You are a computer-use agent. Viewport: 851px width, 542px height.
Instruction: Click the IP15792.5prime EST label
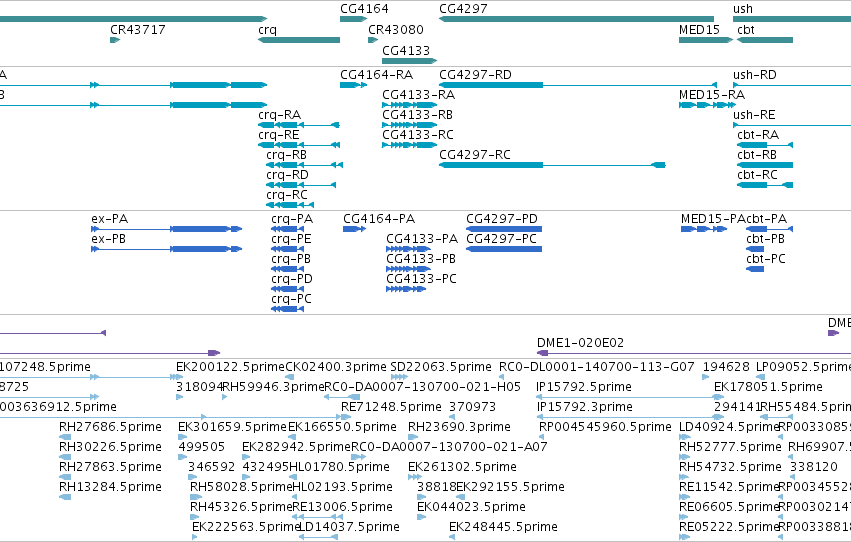[x=584, y=387]
